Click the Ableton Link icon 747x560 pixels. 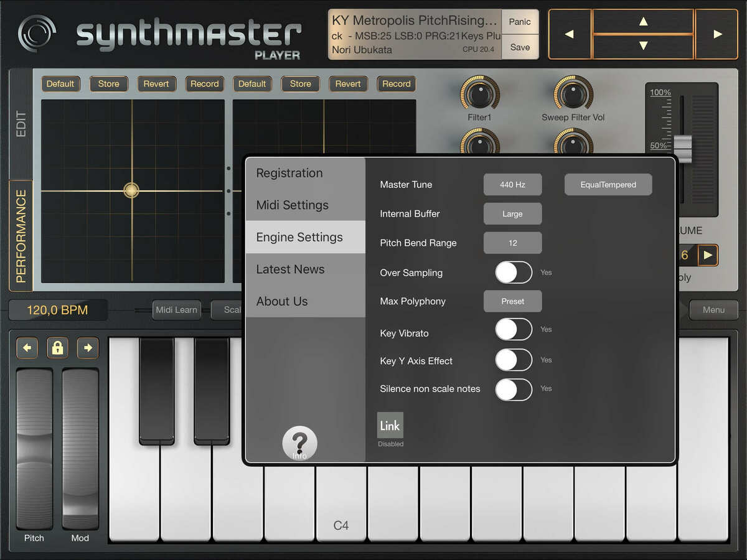(390, 425)
